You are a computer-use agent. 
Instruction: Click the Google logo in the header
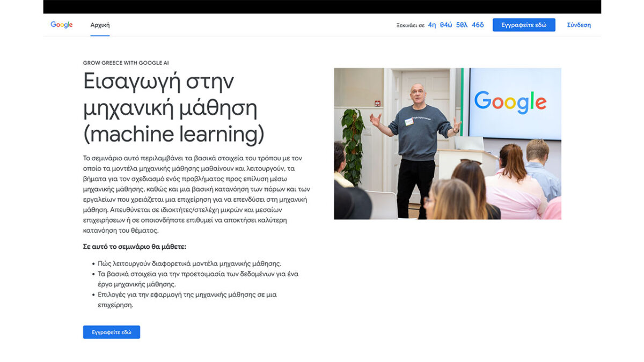[x=61, y=25]
